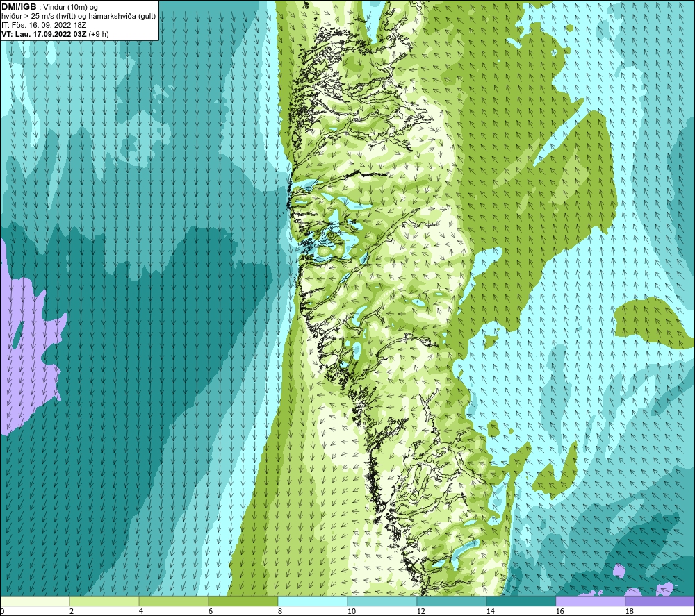This screenshot has height=616, width=695.
Task: Click the DMI/IGB title text
Action: click(19, 7)
